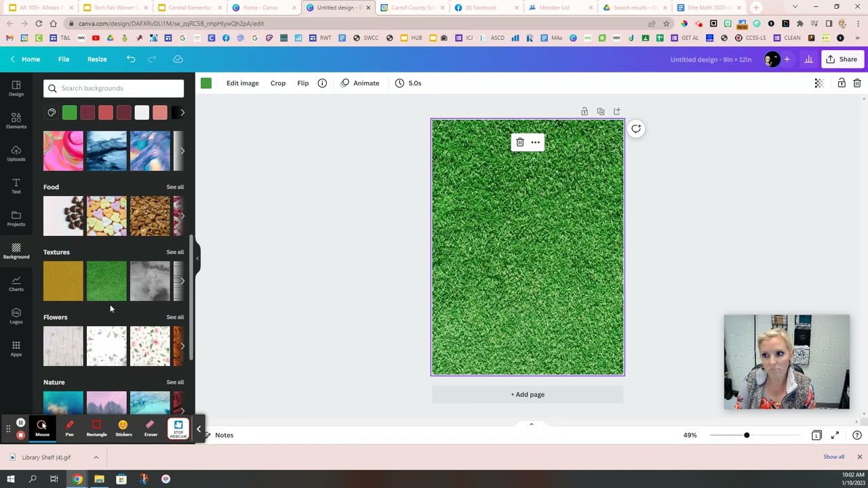Open the Logos panel in the sidebar
868x488 pixels.
pyautogui.click(x=16, y=316)
